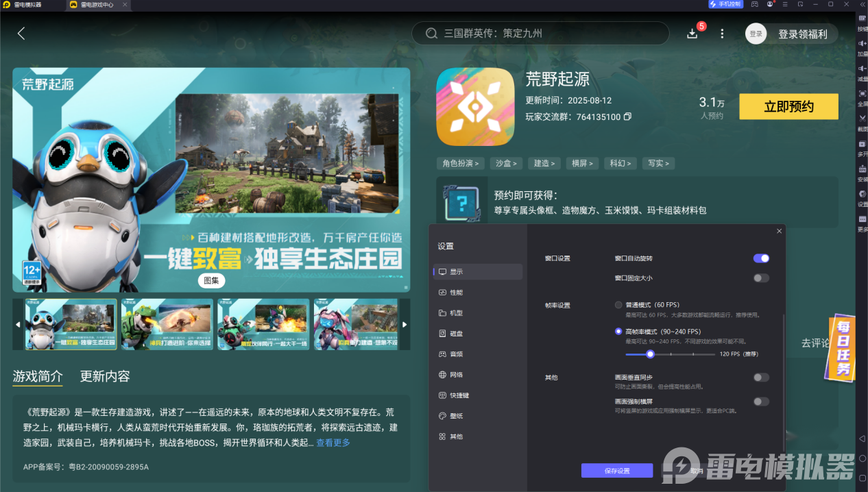Open the 性能 settings tab
The image size is (868, 492).
click(x=477, y=293)
